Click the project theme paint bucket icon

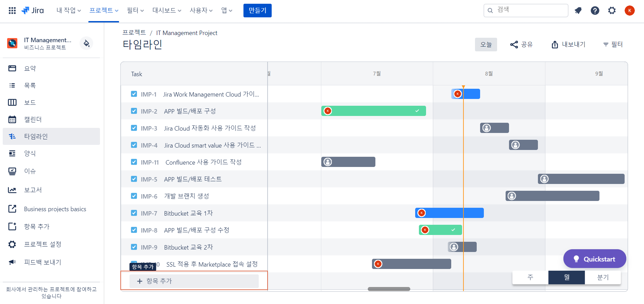[x=86, y=43]
